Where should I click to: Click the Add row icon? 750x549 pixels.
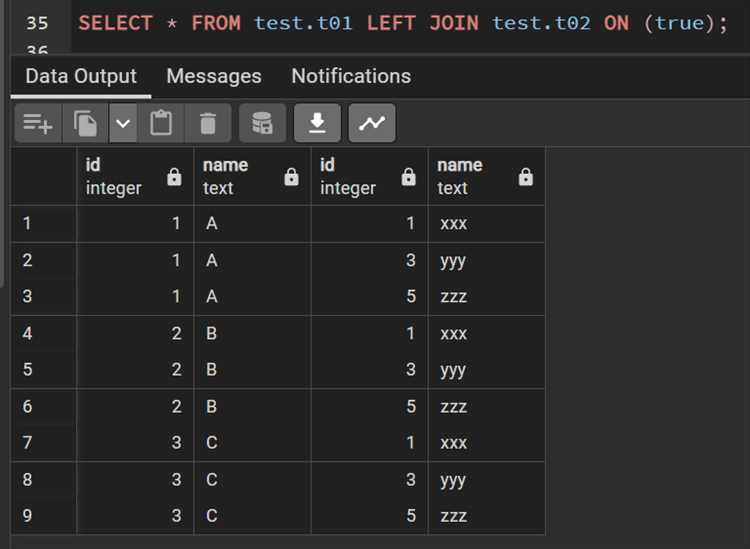point(38,123)
